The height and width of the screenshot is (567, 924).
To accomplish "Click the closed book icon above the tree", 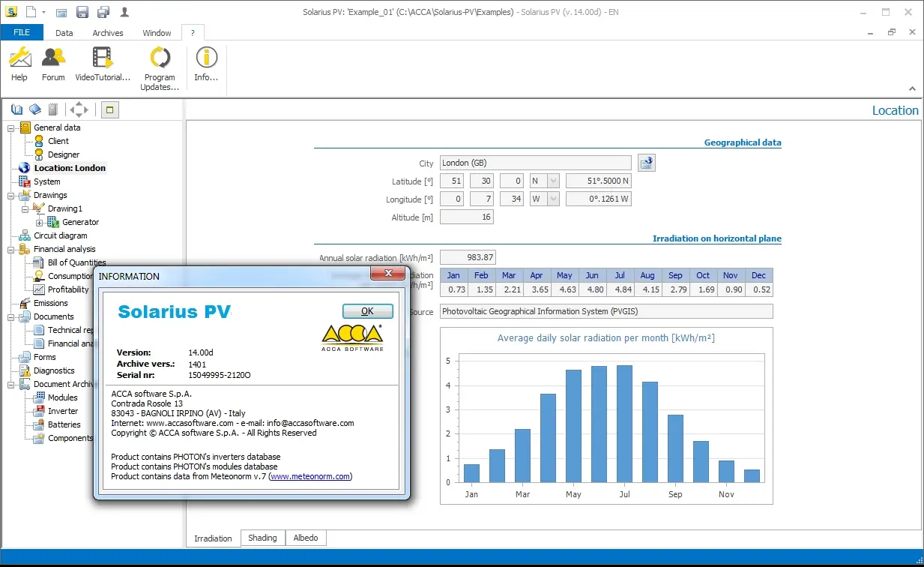I will pos(35,110).
